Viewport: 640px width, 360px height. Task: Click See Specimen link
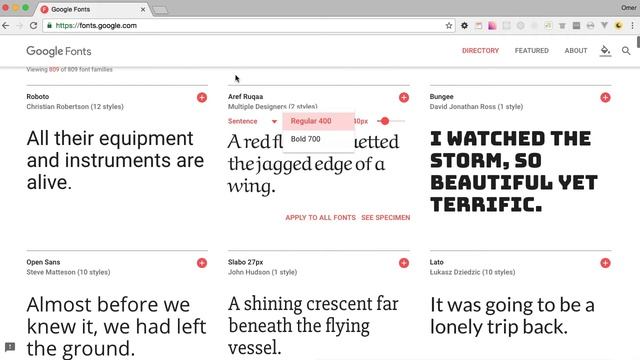386,218
